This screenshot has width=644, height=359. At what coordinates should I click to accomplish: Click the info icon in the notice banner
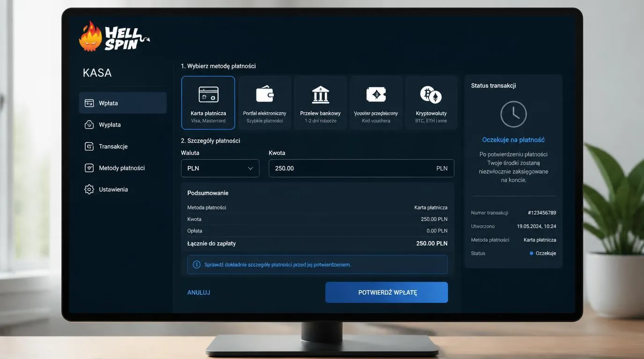[197, 265]
